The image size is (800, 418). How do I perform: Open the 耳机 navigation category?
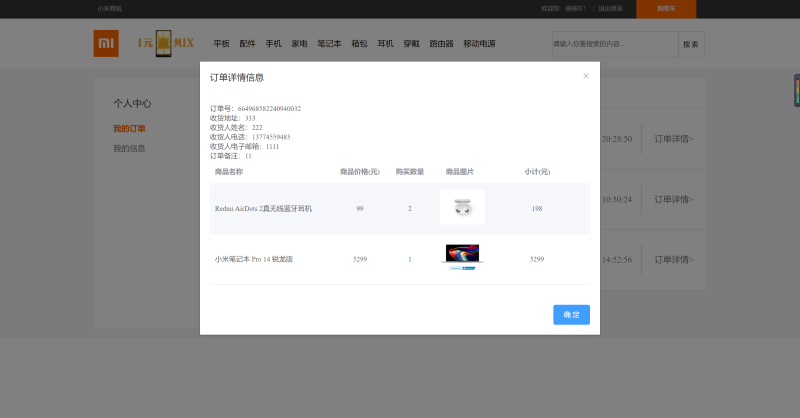pyautogui.click(x=386, y=44)
